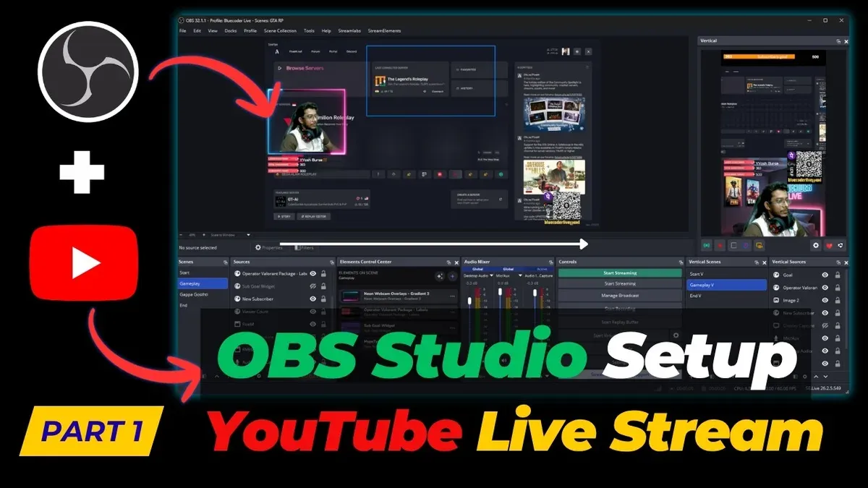The height and width of the screenshot is (488, 868).
Task: Click the green Start Streaming button
Action: click(x=620, y=273)
